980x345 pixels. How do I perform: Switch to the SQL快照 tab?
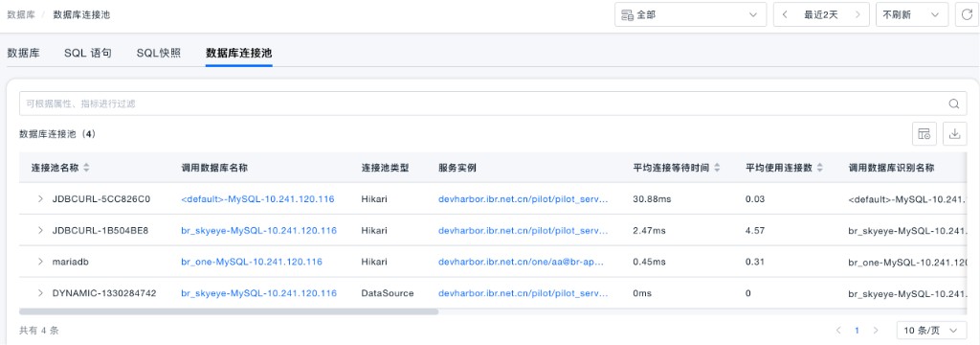click(159, 54)
